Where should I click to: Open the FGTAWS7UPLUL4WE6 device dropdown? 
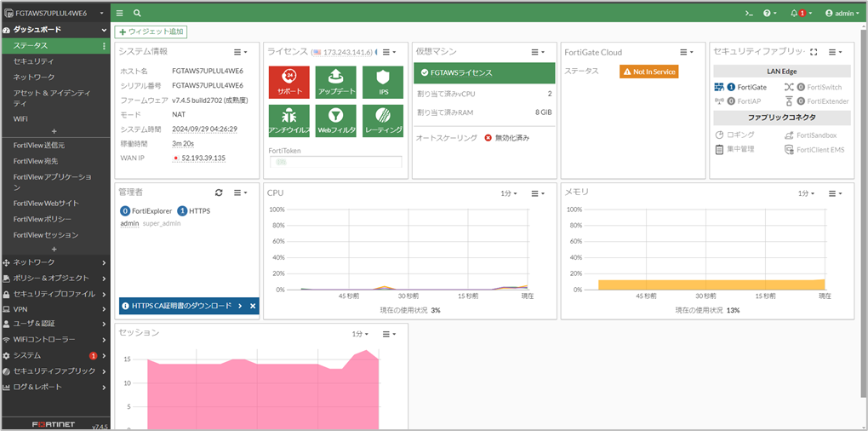54,13
